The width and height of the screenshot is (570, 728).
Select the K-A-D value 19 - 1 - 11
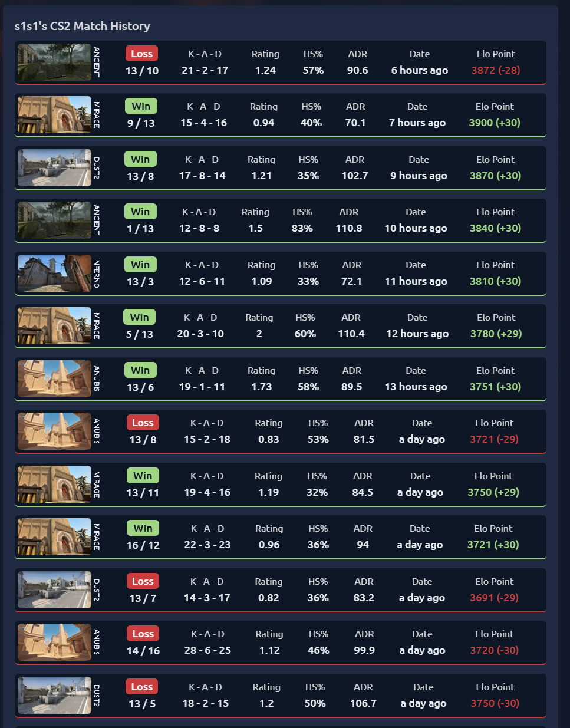202,387
